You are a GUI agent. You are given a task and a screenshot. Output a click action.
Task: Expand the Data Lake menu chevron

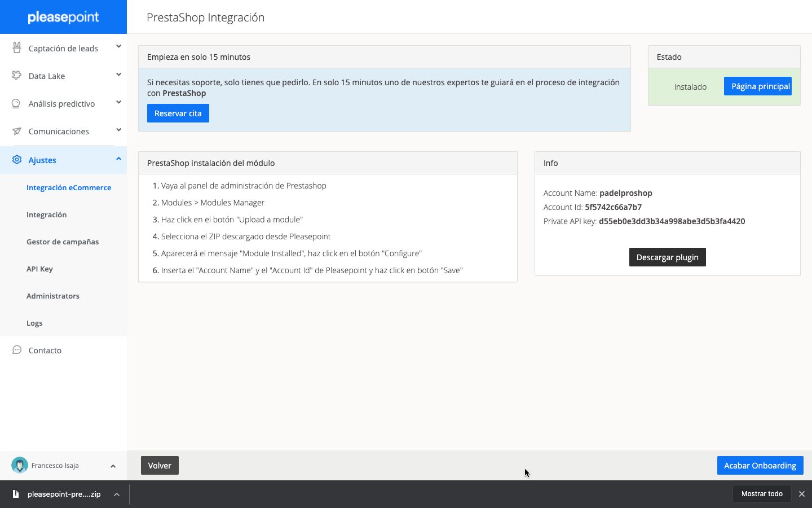point(118,74)
